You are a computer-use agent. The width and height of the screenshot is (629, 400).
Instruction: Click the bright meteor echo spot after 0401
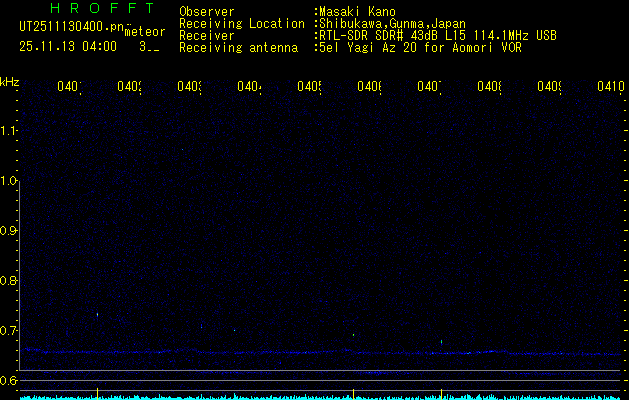pos(97,315)
